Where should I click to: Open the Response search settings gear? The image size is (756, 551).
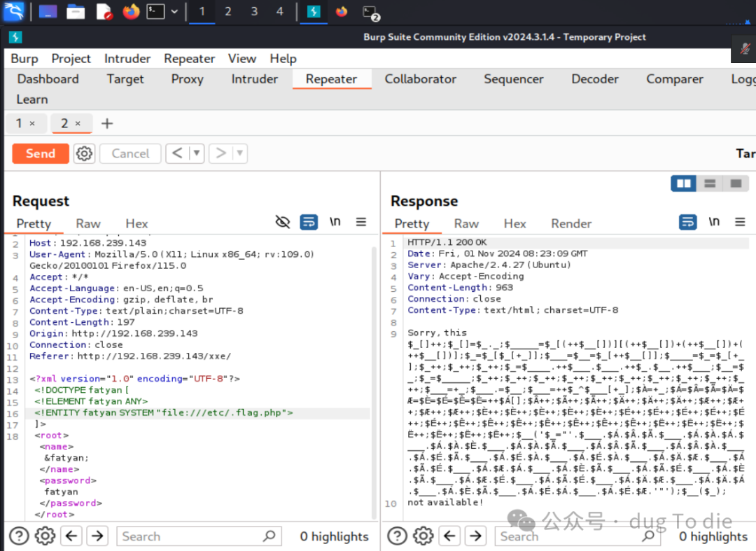tap(423, 536)
